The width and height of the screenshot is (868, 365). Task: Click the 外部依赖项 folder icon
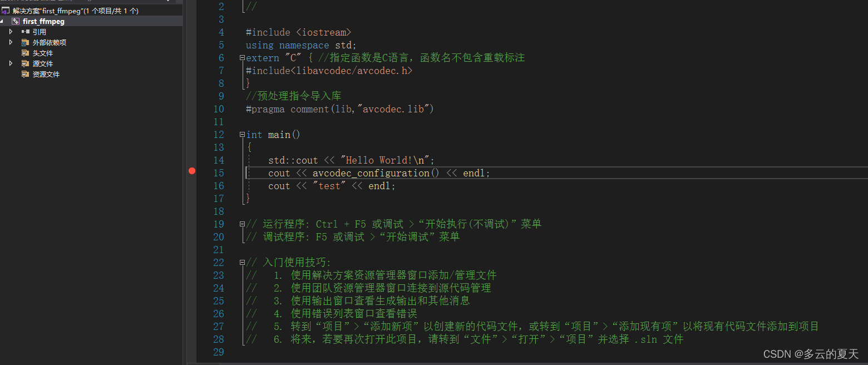pos(26,43)
